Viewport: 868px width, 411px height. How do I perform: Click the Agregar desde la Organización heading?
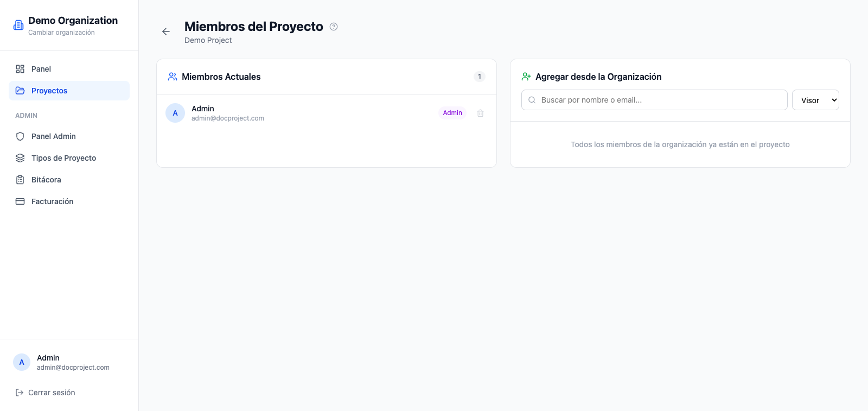tap(598, 77)
